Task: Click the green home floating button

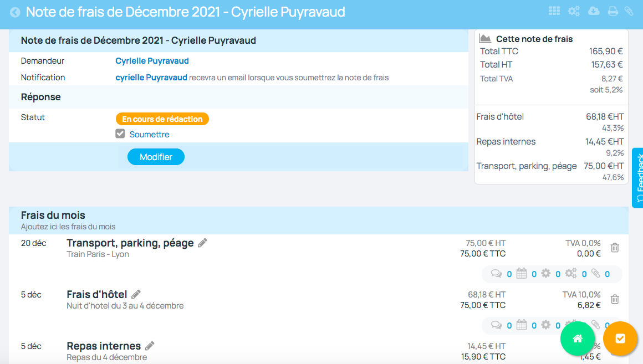Action: [x=578, y=339]
